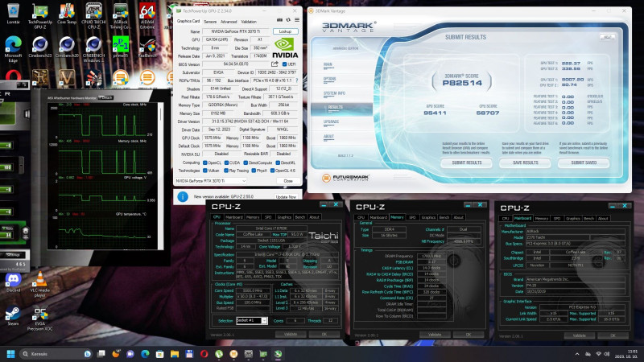The width and height of the screenshot is (644, 362).
Task: Toggle the Vulkan checkbox in GPU-Z
Action: 205,171
